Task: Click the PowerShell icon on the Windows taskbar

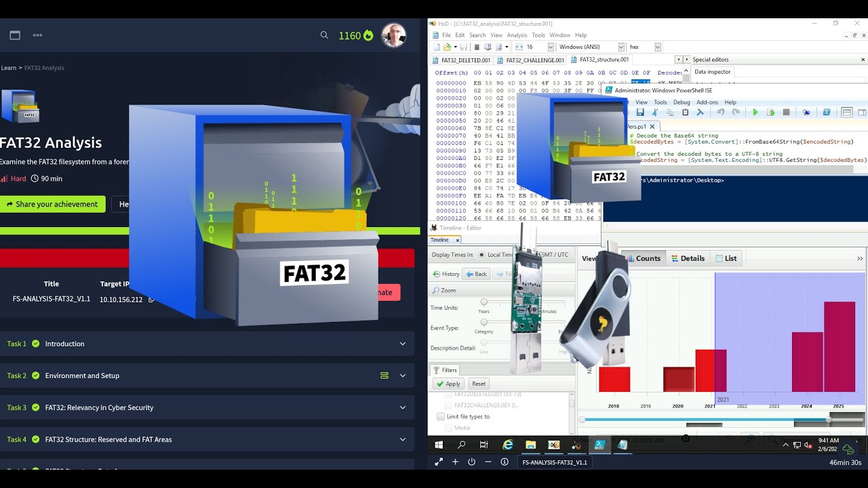Action: click(599, 445)
